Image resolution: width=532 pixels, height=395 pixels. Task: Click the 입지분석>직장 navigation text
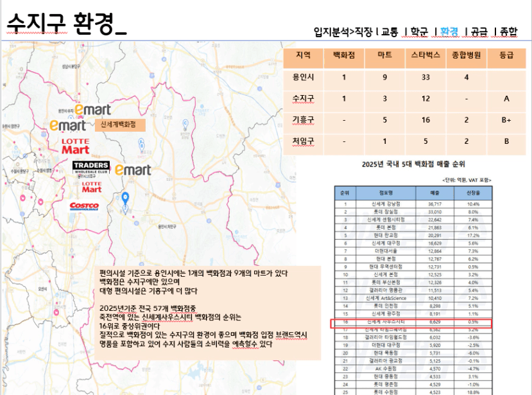click(x=343, y=32)
